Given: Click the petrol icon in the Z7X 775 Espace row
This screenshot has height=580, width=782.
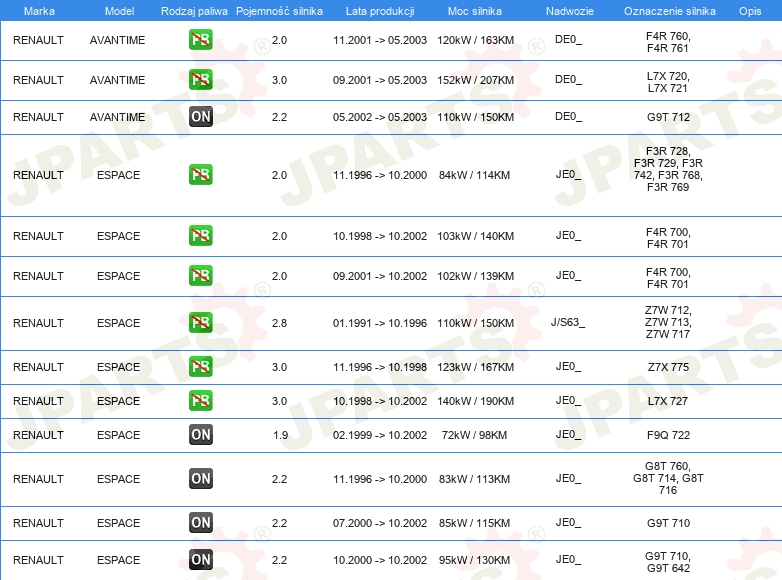Looking at the screenshot, I should (x=200, y=367).
